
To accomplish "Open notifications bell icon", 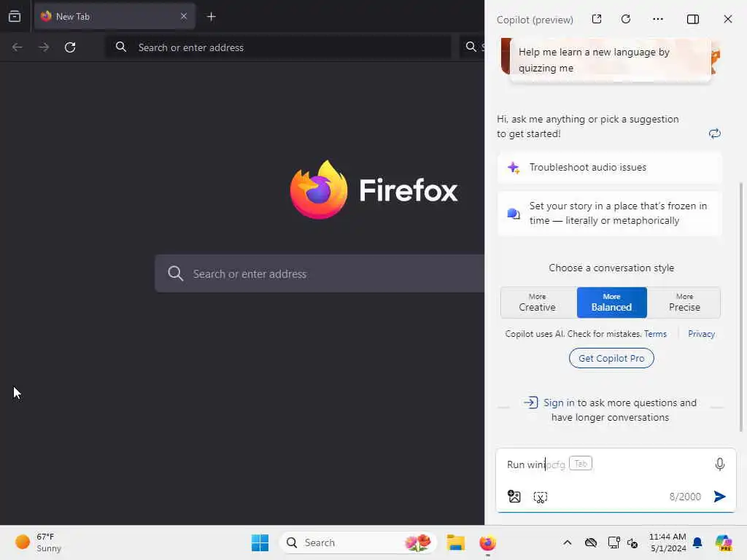I will [x=697, y=542].
